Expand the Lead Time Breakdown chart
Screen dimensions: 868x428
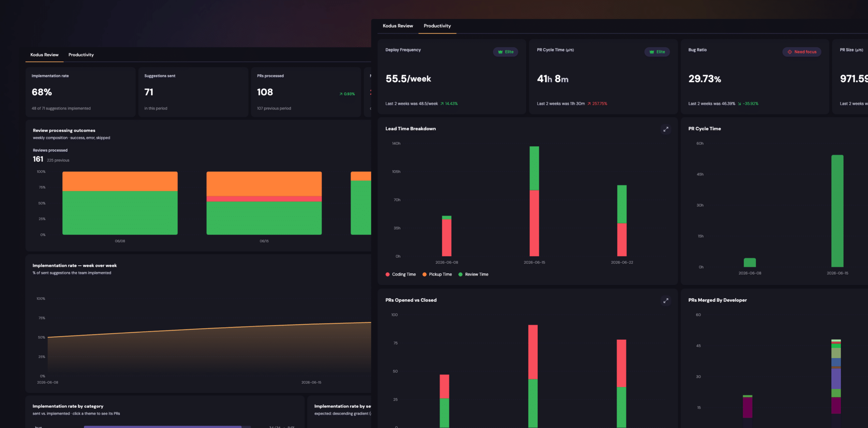tap(666, 129)
